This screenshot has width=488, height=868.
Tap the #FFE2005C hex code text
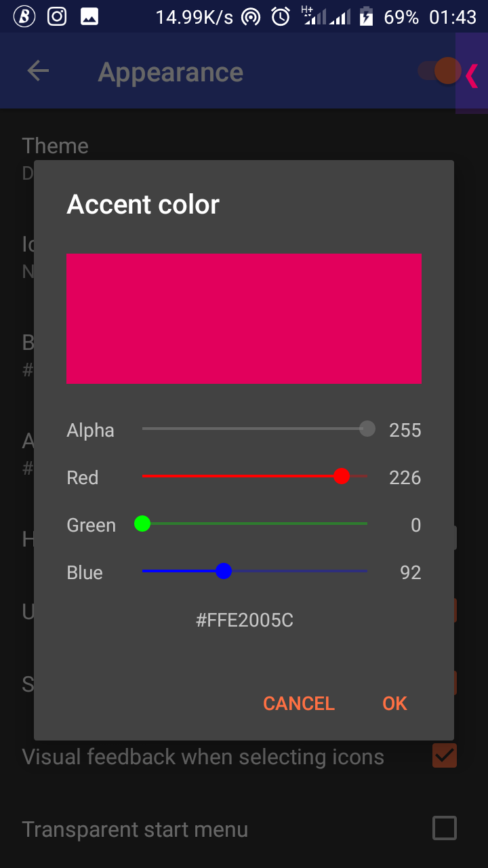click(x=244, y=620)
